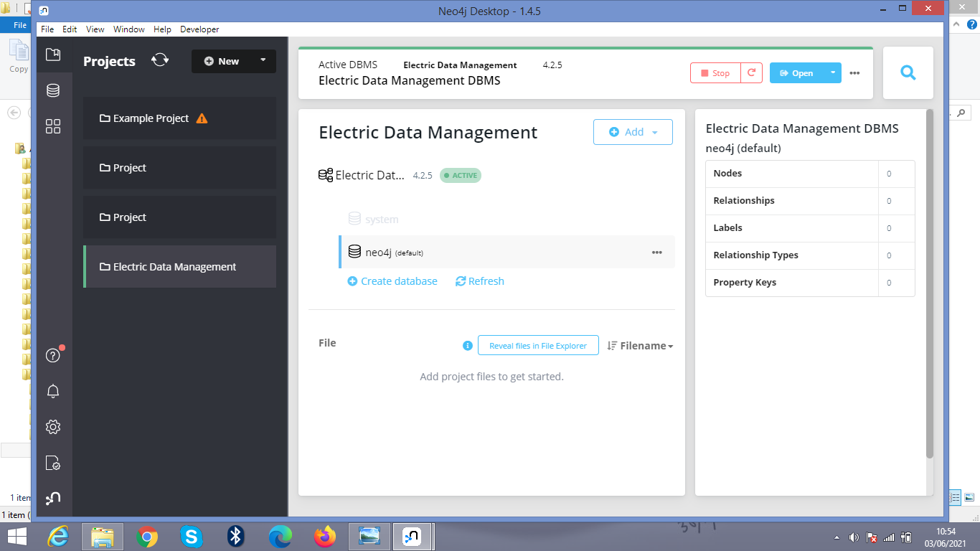Show hidden tray icons arrow

pyautogui.click(x=837, y=537)
